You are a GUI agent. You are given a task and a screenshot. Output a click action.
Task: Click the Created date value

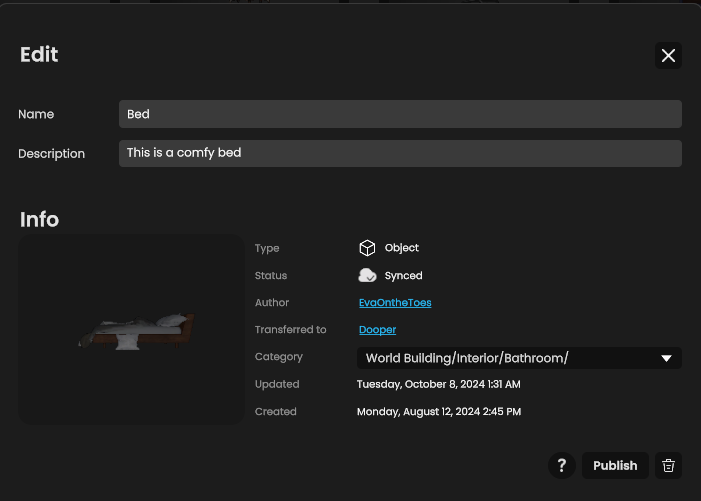tap(438, 411)
